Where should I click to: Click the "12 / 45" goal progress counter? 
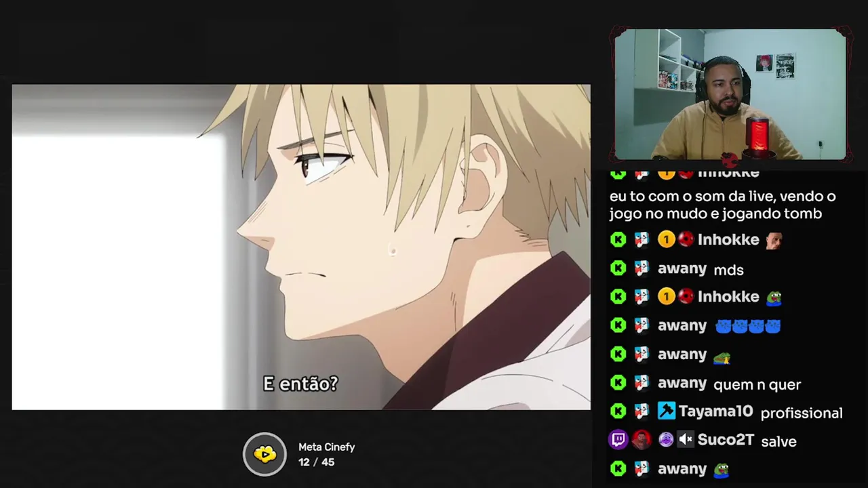(316, 462)
